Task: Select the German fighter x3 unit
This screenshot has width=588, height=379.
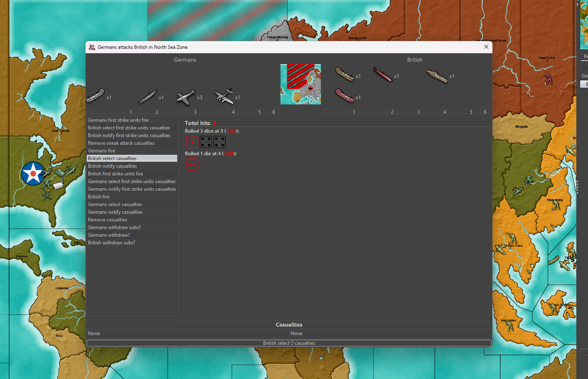Action: click(x=186, y=97)
